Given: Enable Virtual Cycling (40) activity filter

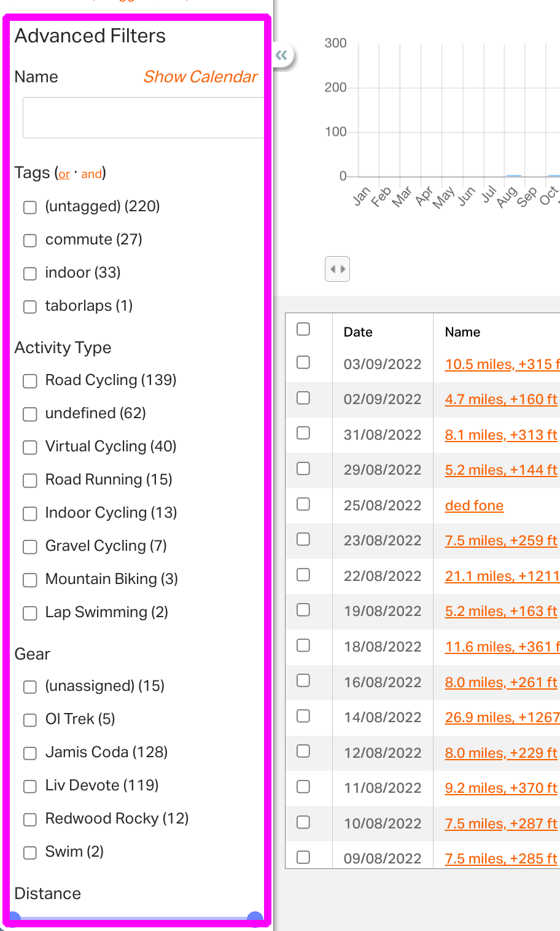Looking at the screenshot, I should (30, 448).
